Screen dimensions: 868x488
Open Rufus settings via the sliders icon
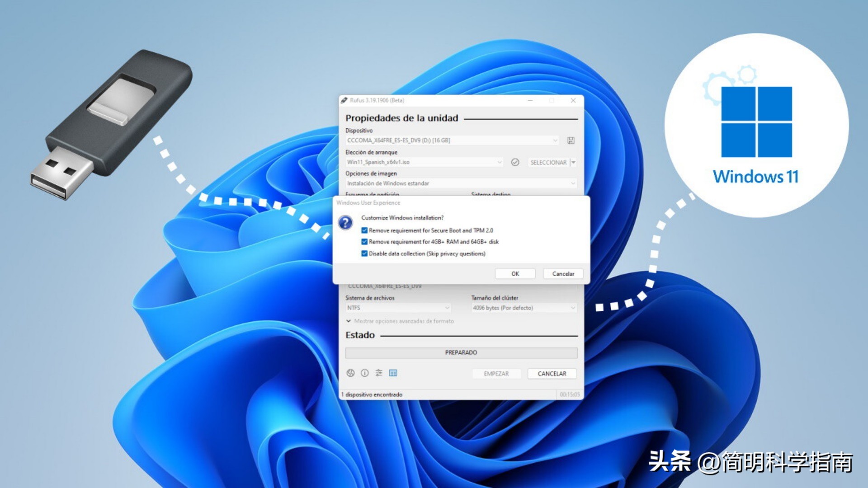(x=378, y=373)
